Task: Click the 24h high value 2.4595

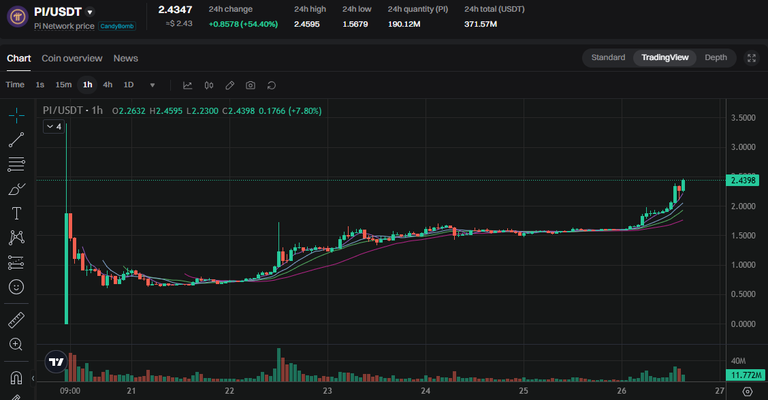Action: pos(307,24)
